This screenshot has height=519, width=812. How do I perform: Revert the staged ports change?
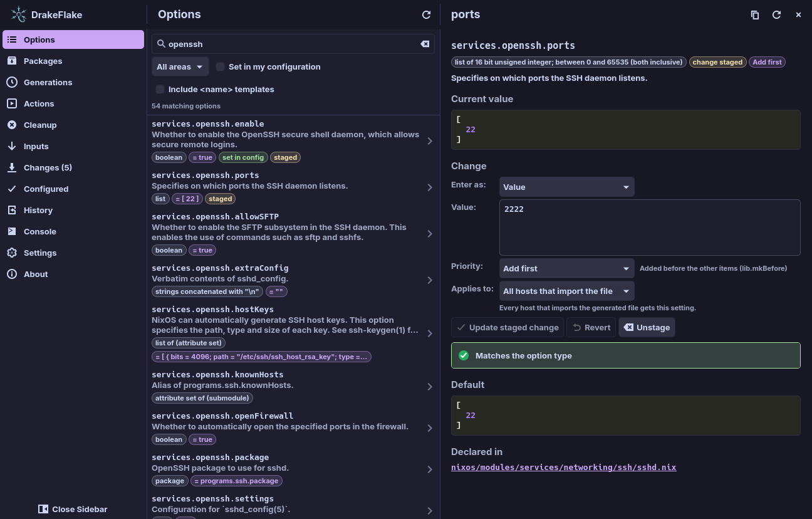pos(591,327)
